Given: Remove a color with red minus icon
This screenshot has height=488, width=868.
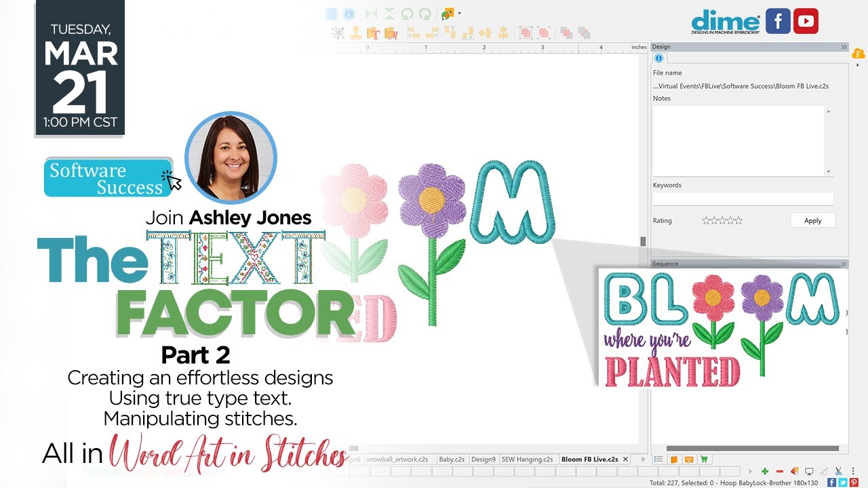Looking at the screenshot, I should [780, 471].
